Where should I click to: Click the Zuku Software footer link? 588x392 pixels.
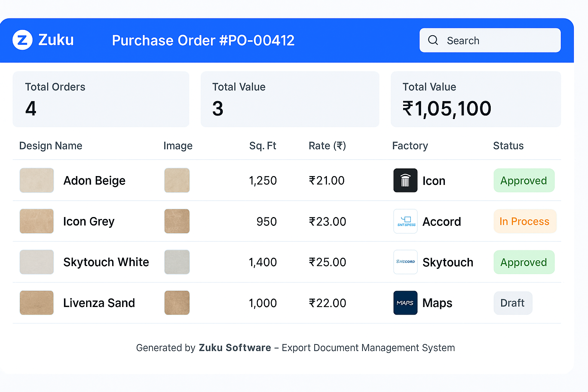235,348
